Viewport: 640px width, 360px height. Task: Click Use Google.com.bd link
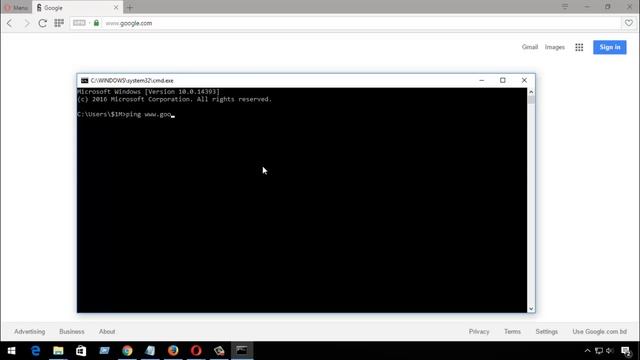click(x=599, y=331)
